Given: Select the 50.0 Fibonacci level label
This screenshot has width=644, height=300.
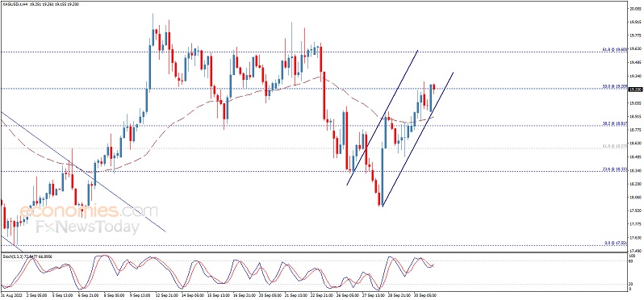Looking at the screenshot, I should 614,86.
